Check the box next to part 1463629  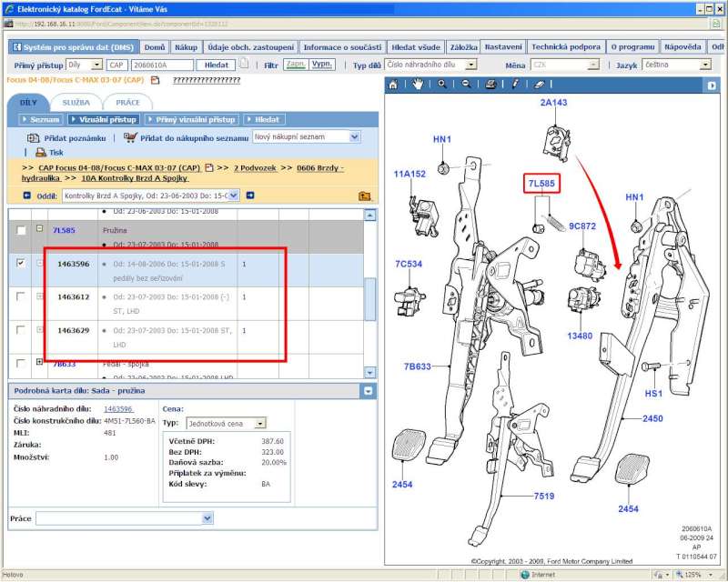[21, 330]
